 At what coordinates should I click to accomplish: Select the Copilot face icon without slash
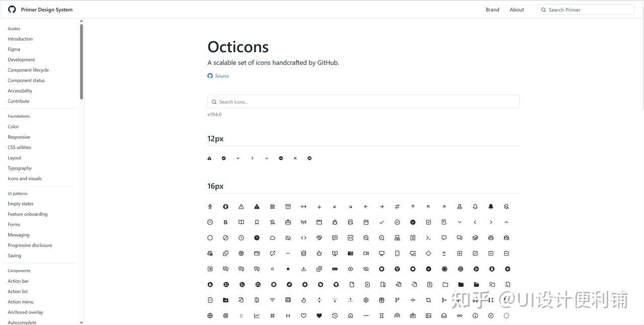pyautogui.click(x=491, y=238)
